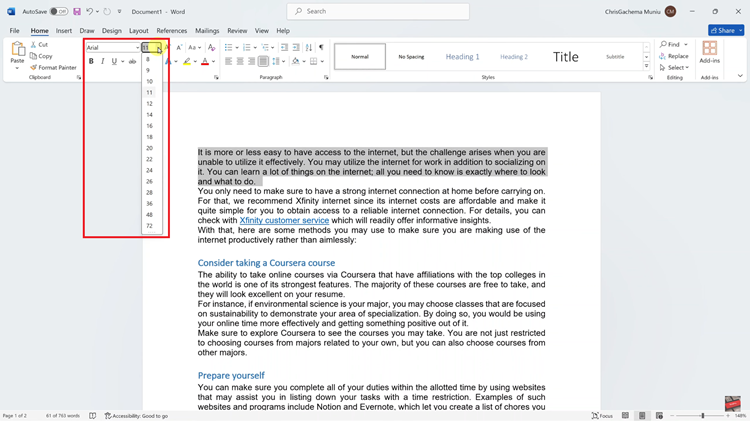The image size is (750, 421).
Task: Clear all formatting icon
Action: [211, 47]
